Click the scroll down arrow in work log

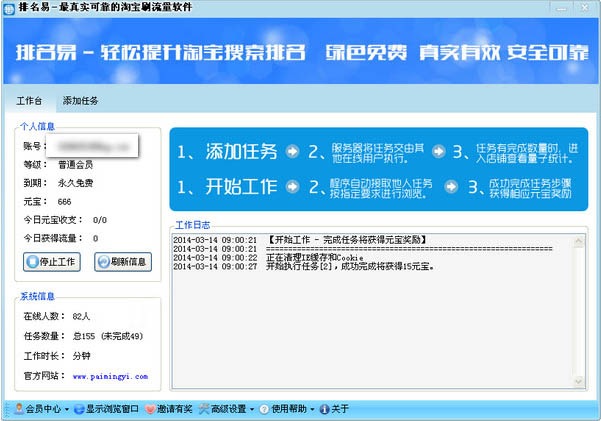coord(579,381)
